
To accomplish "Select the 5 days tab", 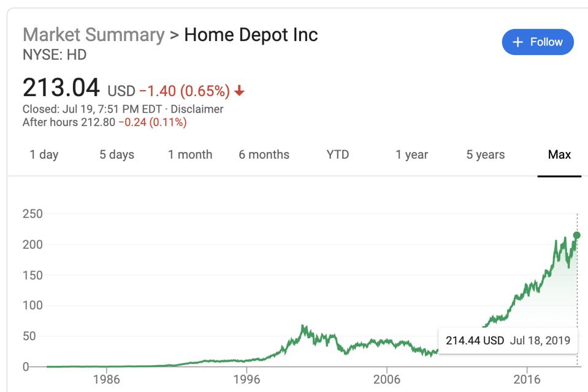I will point(116,155).
